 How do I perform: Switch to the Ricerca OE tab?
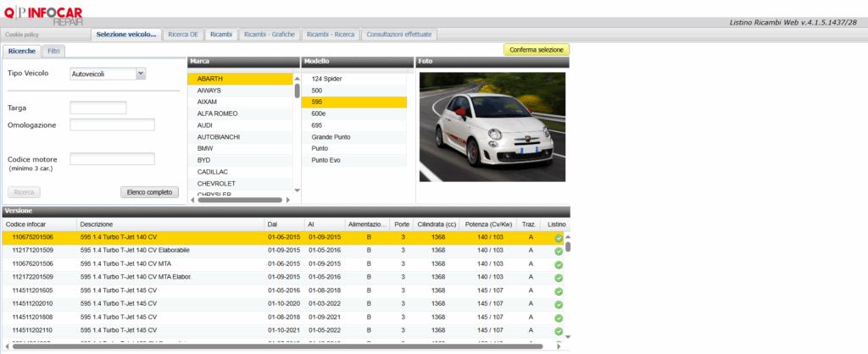tap(183, 34)
